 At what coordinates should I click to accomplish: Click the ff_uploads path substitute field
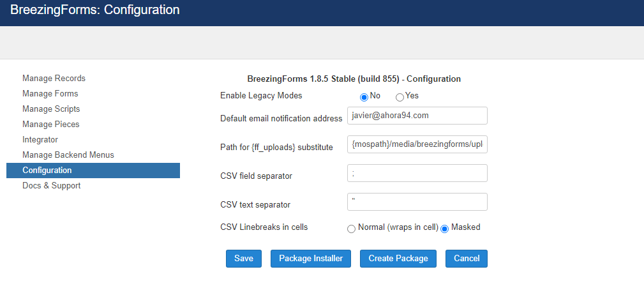pos(417,144)
